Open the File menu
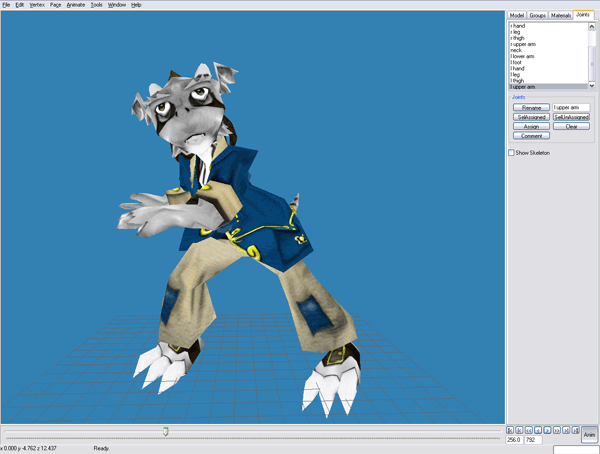The image size is (600, 454). 6,5
